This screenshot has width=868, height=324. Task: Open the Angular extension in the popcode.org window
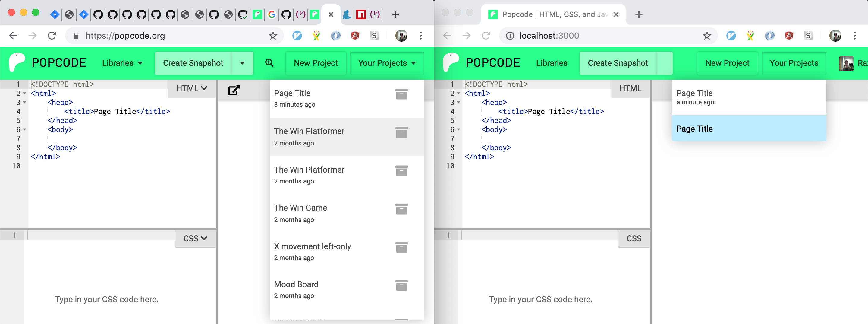pos(355,36)
